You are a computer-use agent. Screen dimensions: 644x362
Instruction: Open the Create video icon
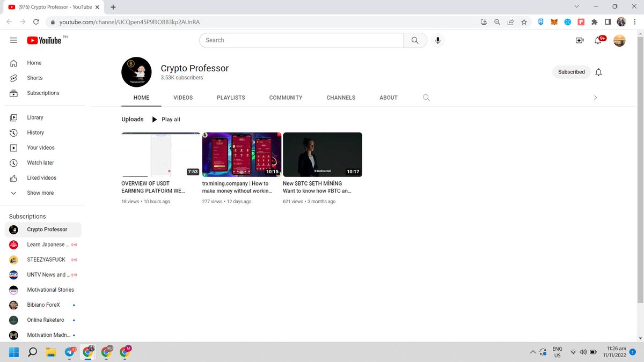(x=580, y=40)
